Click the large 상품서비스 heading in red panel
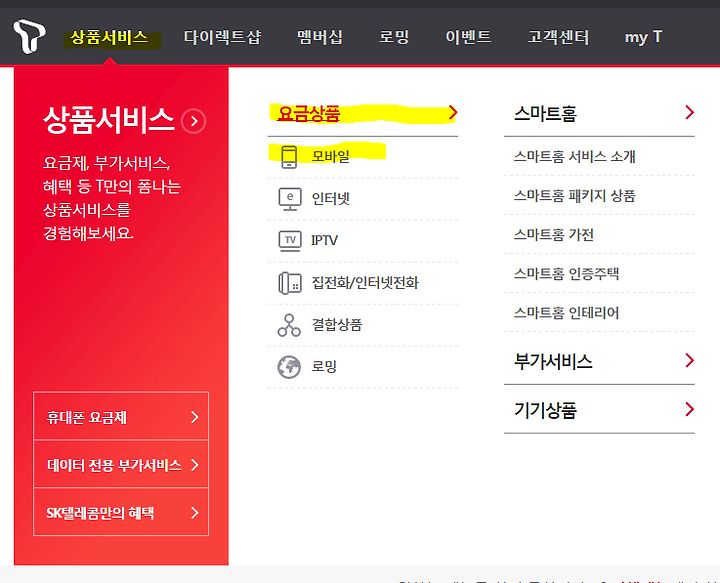This screenshot has width=720, height=583. 109,120
